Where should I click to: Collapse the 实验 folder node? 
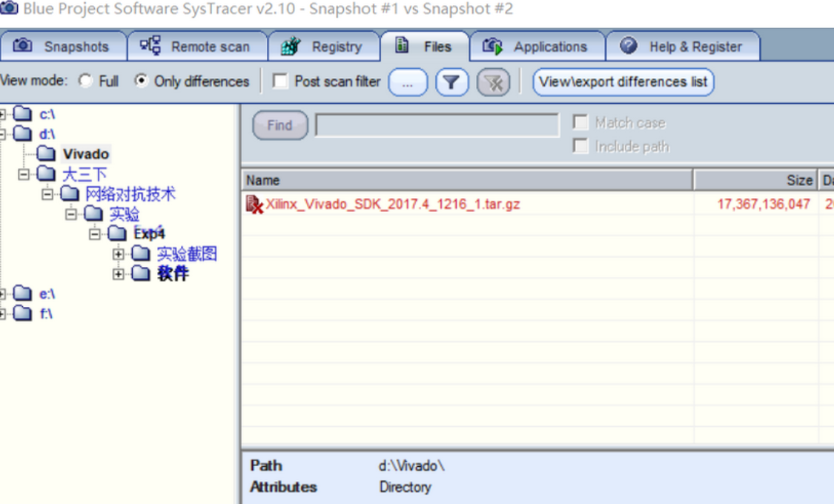[x=70, y=213]
